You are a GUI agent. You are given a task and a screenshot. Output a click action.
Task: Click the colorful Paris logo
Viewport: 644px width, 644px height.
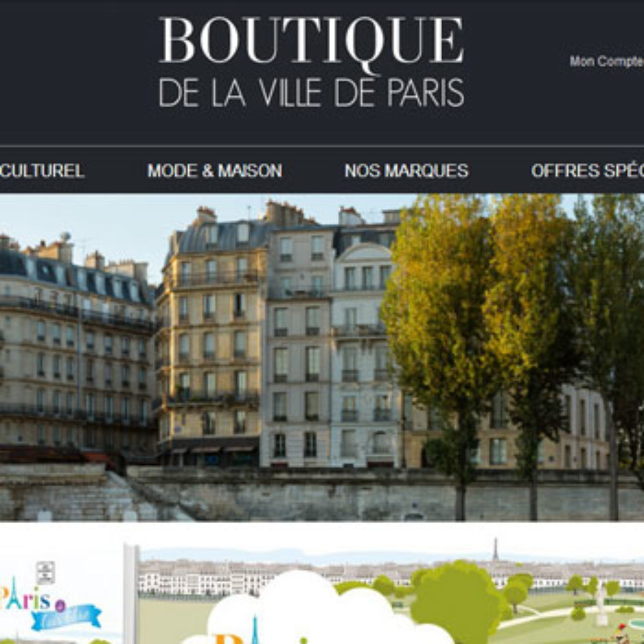point(32,598)
